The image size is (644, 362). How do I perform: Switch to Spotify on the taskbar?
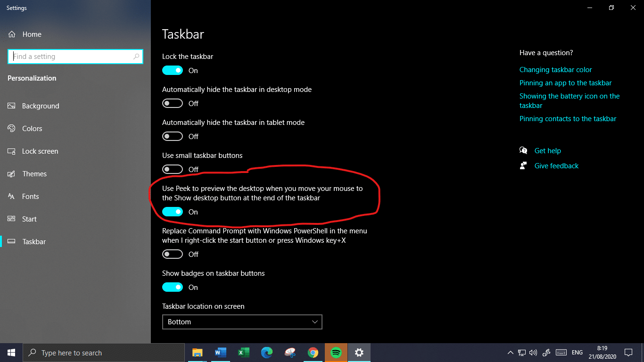[336, 353]
